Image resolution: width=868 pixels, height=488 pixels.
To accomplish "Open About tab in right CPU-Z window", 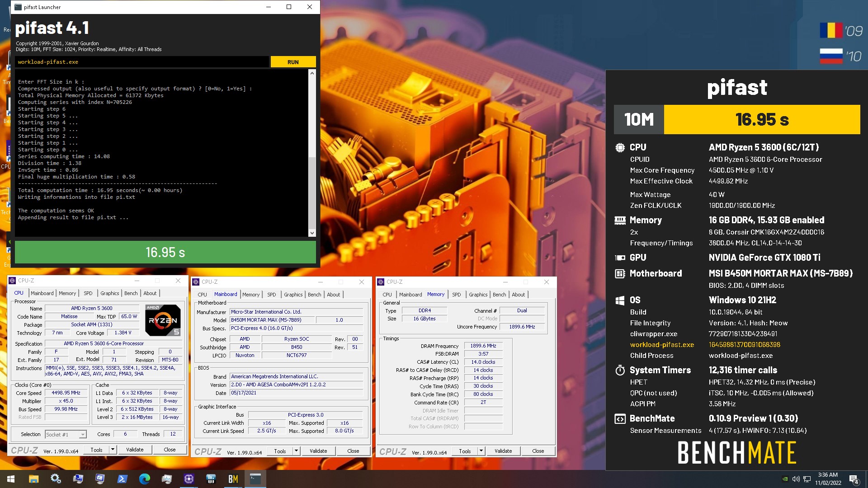I will click(x=519, y=295).
